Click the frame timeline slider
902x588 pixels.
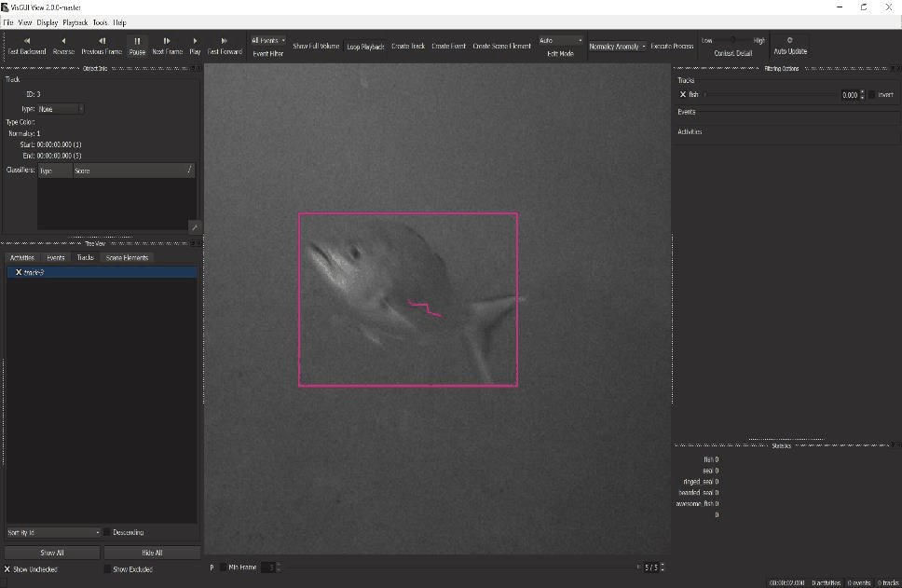click(x=463, y=567)
